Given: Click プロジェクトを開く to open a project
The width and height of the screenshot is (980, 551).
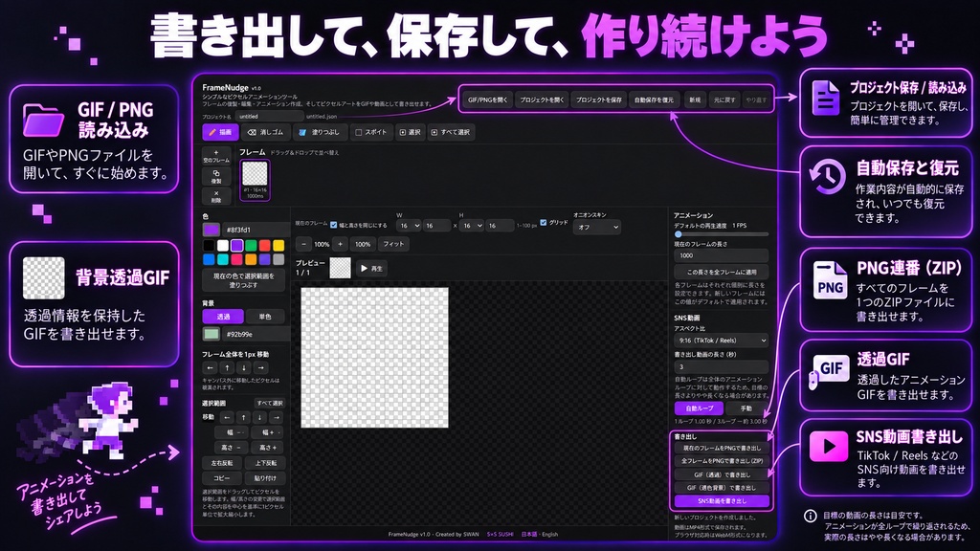Looking at the screenshot, I should click(542, 99).
